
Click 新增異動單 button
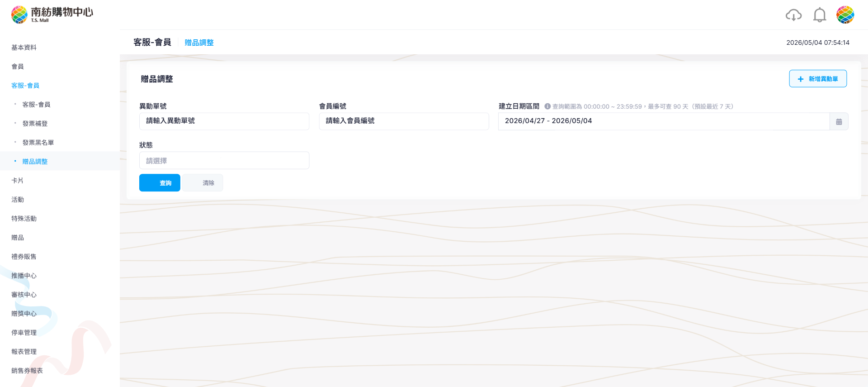click(x=818, y=79)
